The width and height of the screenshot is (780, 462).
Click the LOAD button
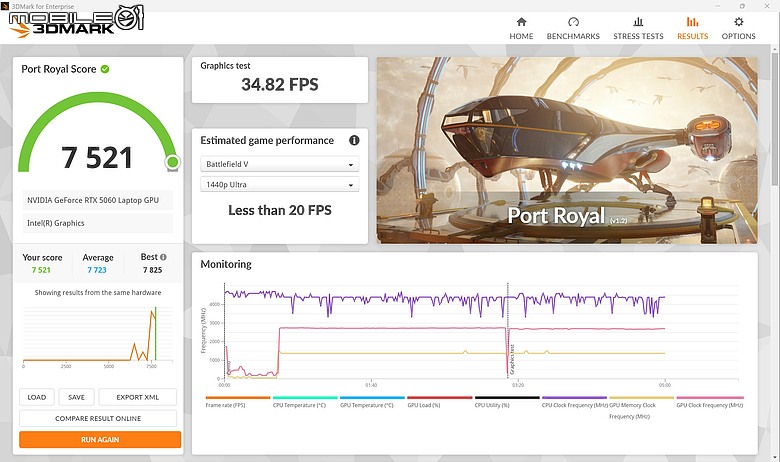[37, 397]
